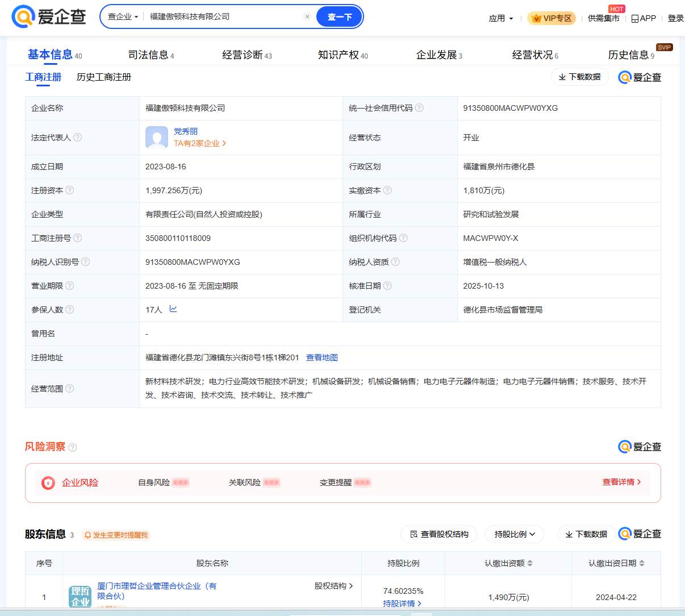Screen dimensions: 685x616
Task: Click help icon next to 风险洞察
Action: point(73,448)
